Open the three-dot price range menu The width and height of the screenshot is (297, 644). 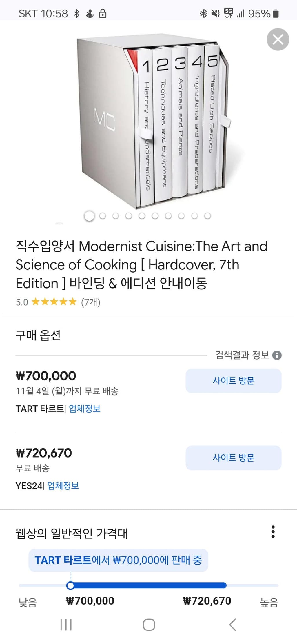pos(273,531)
